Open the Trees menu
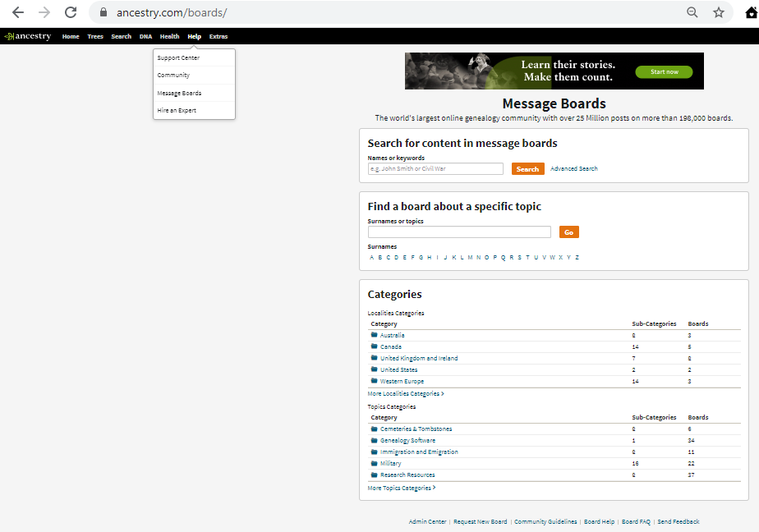This screenshot has height=532, width=759. (x=95, y=36)
